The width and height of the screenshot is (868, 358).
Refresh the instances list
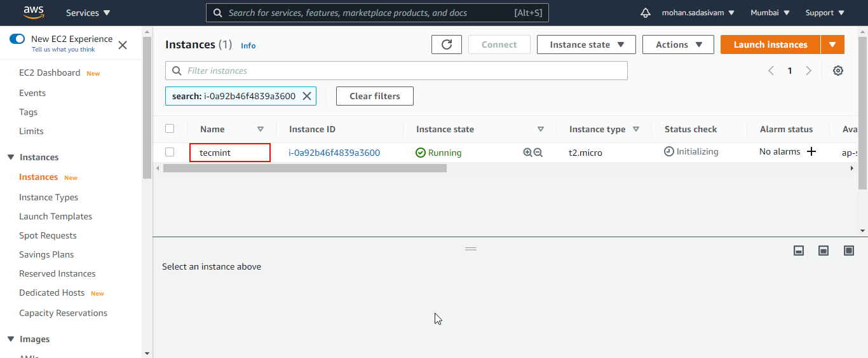point(447,45)
